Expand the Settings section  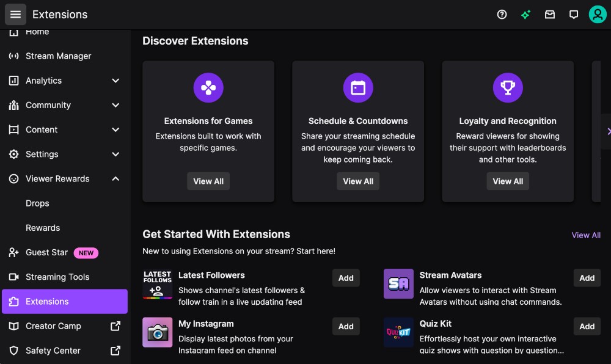[115, 154]
